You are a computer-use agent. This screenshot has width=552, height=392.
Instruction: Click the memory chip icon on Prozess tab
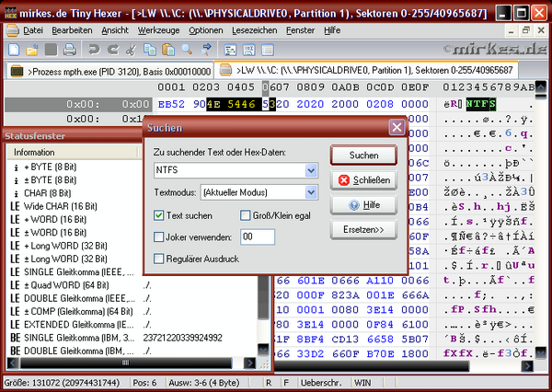tap(17, 71)
